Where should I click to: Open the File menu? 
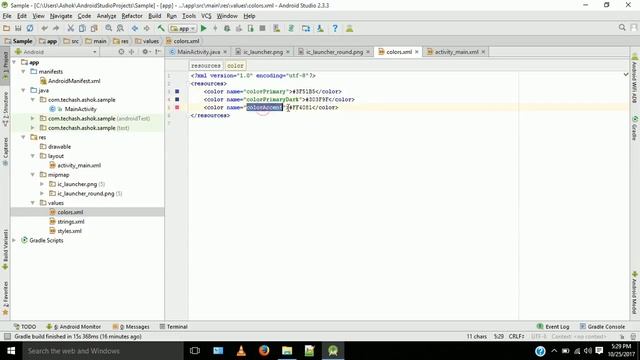pyautogui.click(x=7, y=16)
